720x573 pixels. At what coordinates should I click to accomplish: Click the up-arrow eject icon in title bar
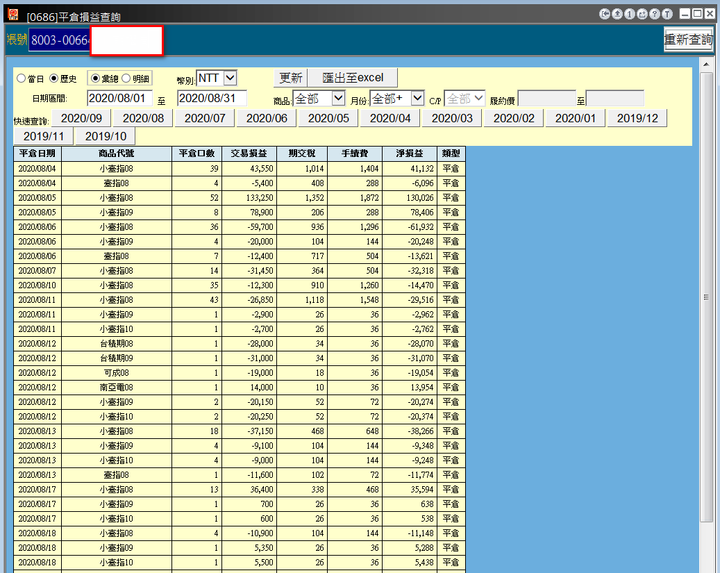pos(617,14)
